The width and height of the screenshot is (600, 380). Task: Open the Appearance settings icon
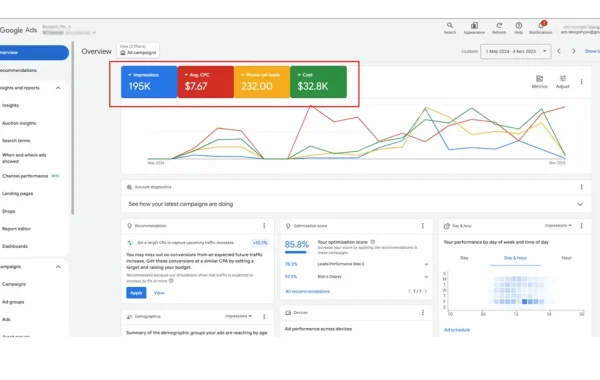point(474,28)
